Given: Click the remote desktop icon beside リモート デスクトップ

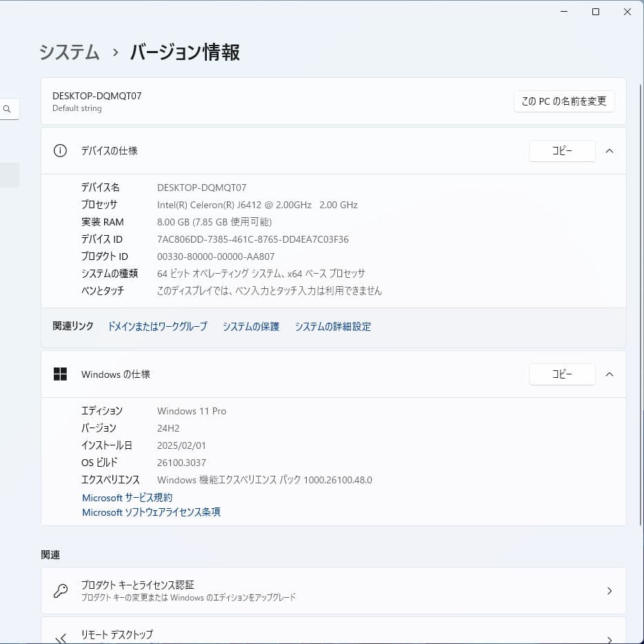Looking at the screenshot, I should pos(61,635).
